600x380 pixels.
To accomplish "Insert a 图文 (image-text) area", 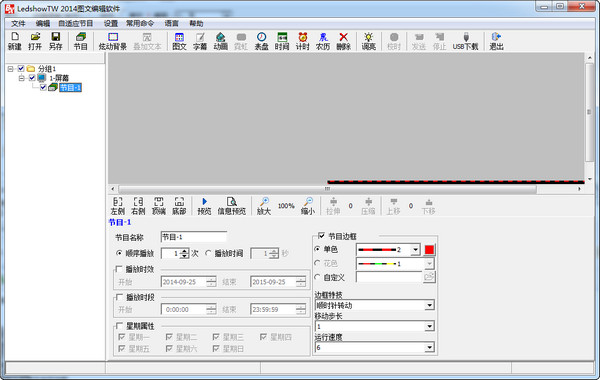I will pos(179,41).
